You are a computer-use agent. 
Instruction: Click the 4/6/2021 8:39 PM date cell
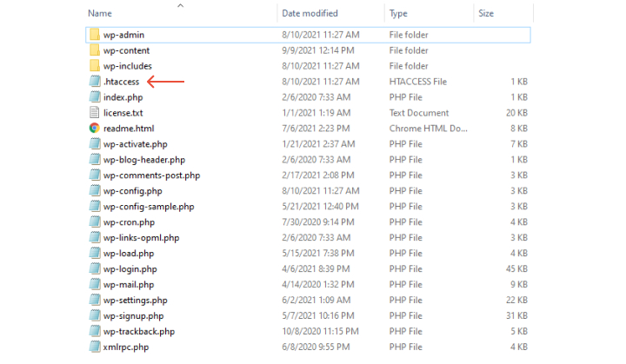316,268
